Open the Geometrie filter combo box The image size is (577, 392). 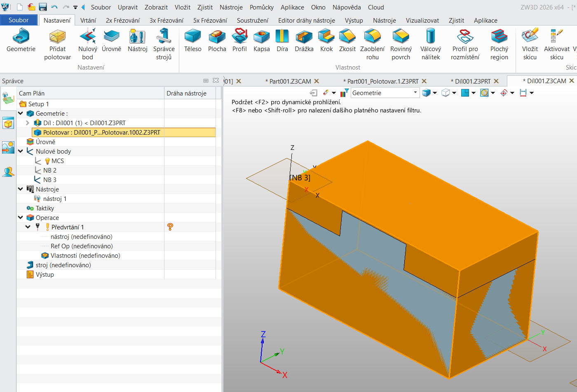point(385,93)
